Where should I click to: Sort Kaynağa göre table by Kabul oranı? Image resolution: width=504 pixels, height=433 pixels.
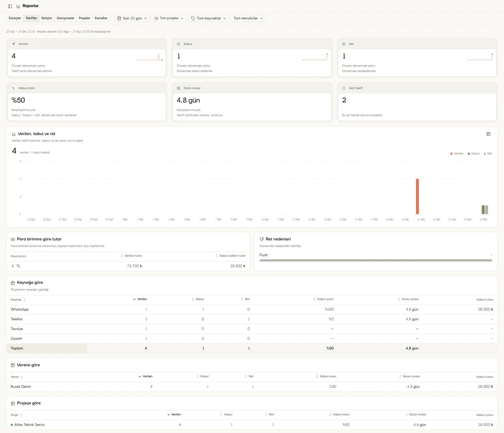click(x=323, y=299)
